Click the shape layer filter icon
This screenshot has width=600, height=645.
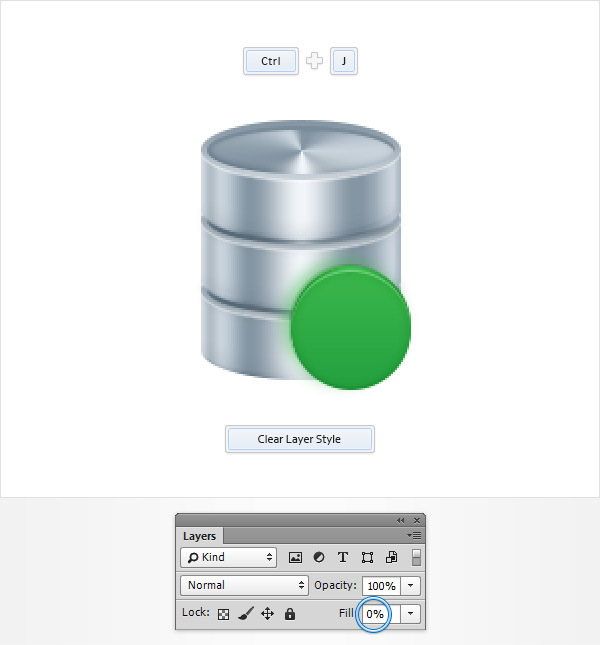(367, 558)
